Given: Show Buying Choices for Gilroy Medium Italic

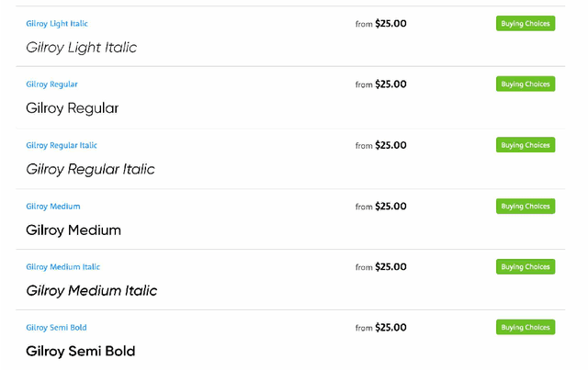Looking at the screenshot, I should pos(526,267).
